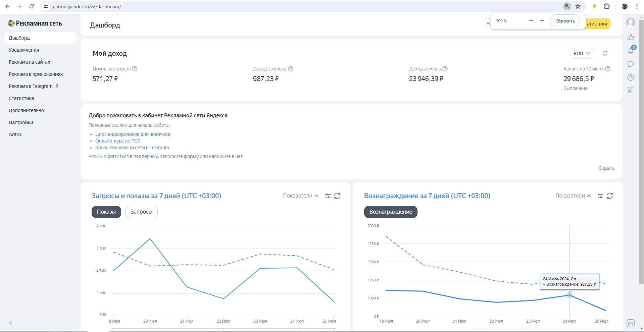Open the browser extensions puzzle icon
This screenshot has height=332, width=644.
pyautogui.click(x=607, y=6)
